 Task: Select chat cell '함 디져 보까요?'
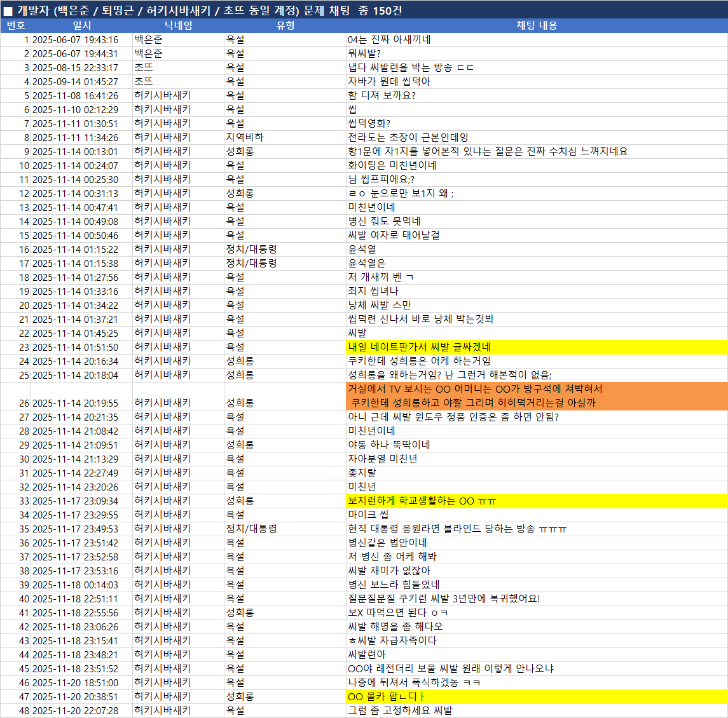(x=537, y=95)
